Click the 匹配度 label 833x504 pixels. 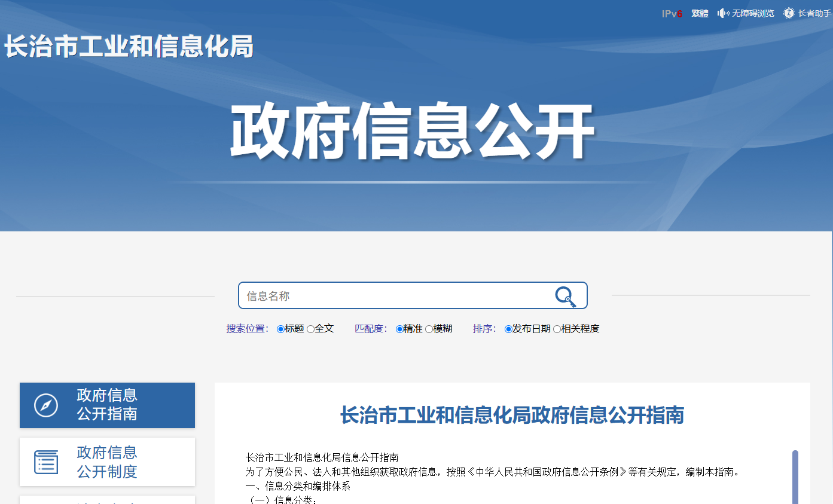click(371, 329)
